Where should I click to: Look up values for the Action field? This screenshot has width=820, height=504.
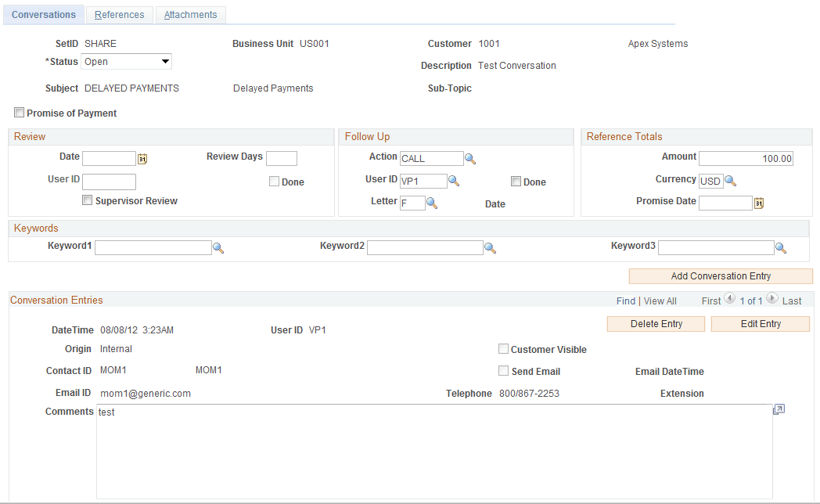[x=469, y=157]
